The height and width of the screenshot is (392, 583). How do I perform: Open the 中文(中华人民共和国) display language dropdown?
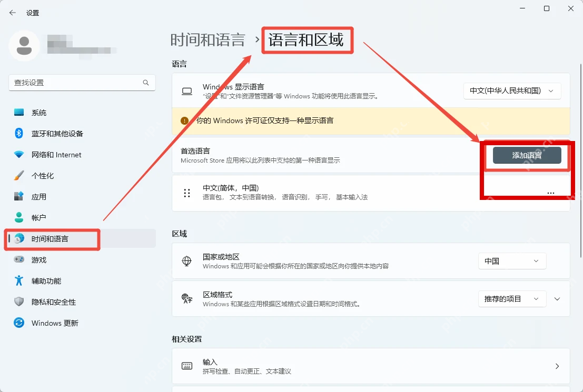[512, 91]
